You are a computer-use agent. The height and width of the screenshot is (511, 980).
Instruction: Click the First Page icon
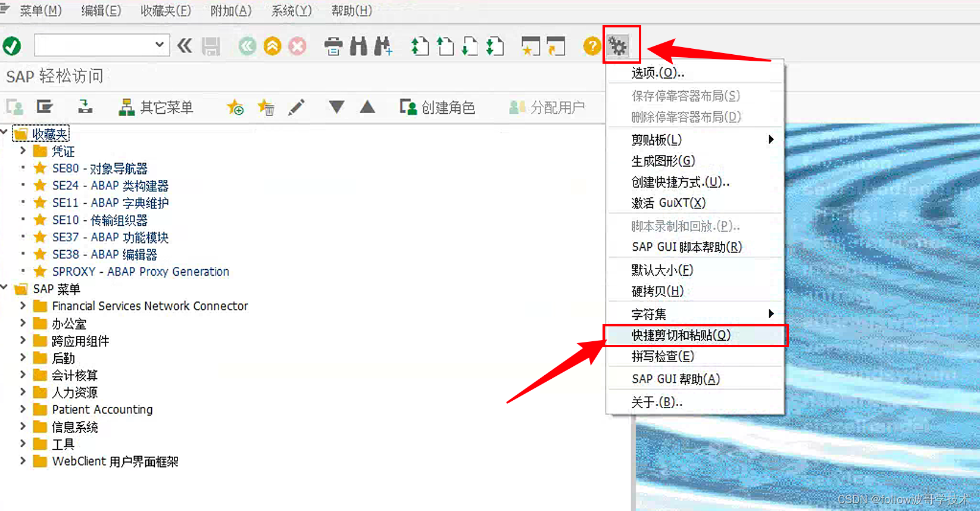coord(420,46)
